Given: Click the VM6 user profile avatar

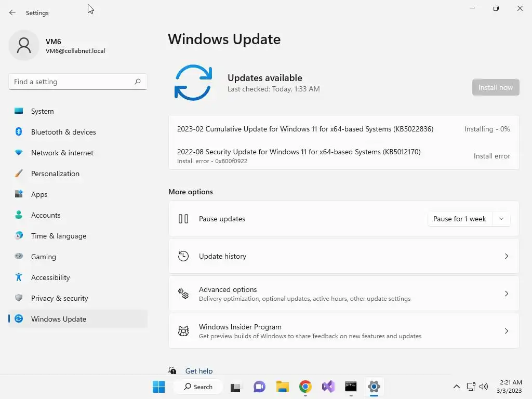Looking at the screenshot, I should [x=24, y=45].
